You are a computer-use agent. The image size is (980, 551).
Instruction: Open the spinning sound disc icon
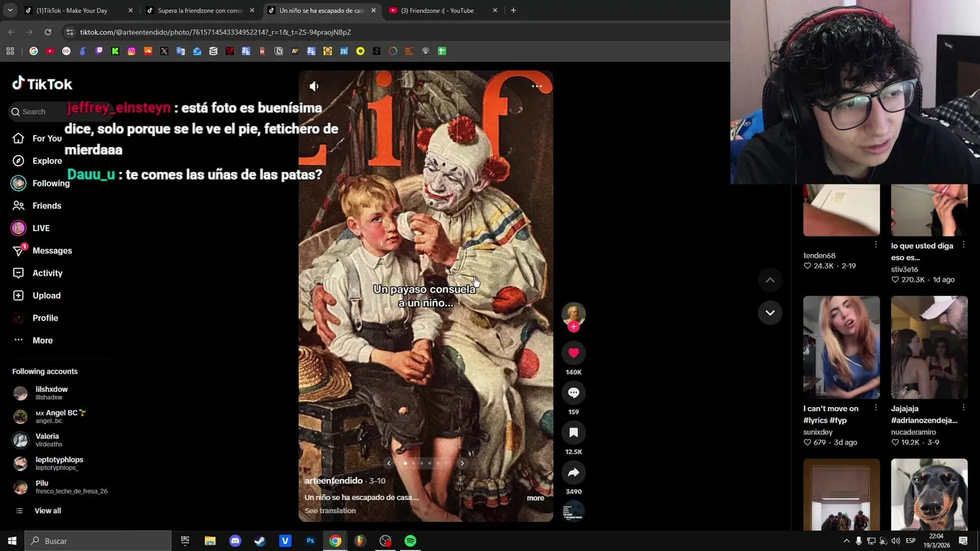tap(573, 511)
